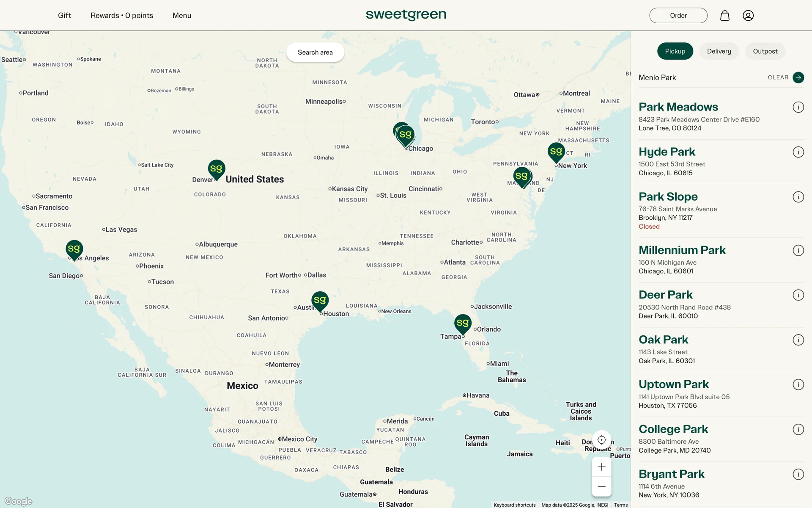The width and height of the screenshot is (812, 508).
Task: Open the Gift navigation item
Action: pos(64,16)
